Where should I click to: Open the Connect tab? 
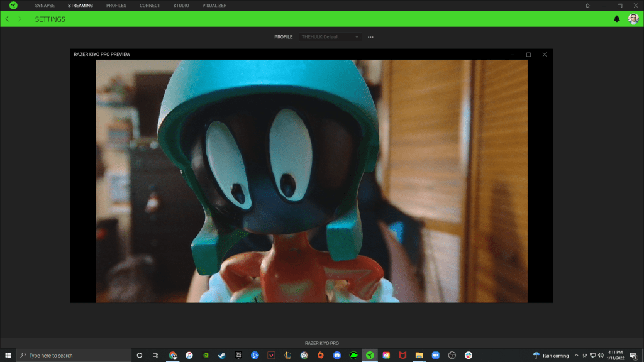150,6
